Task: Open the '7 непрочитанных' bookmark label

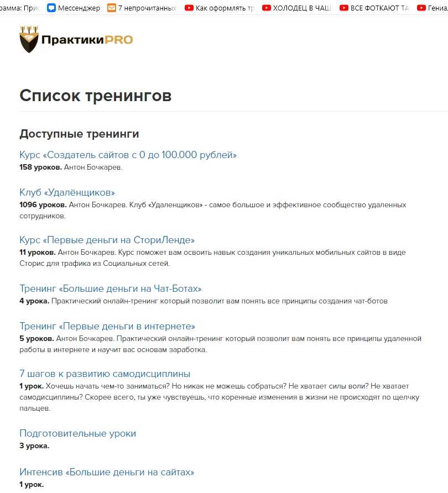Action: [x=147, y=8]
